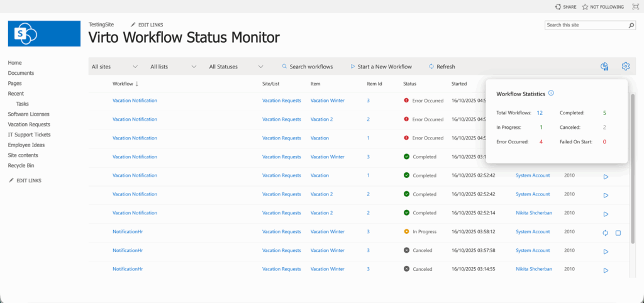Click the pencil Edit Links icon in the left sidebar

11,180
